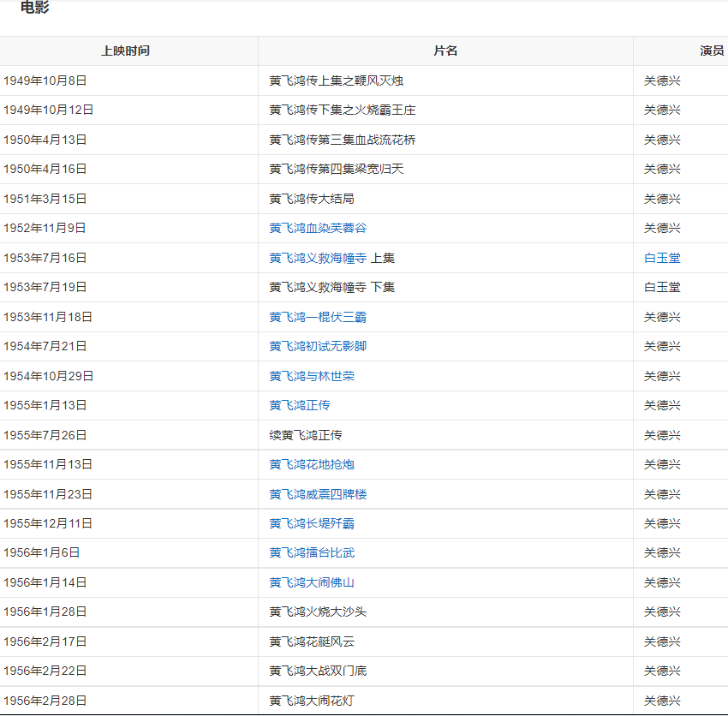Click the title 黄飞鸿传第三集血战流花桥
This screenshot has height=716, width=728.
(x=343, y=140)
